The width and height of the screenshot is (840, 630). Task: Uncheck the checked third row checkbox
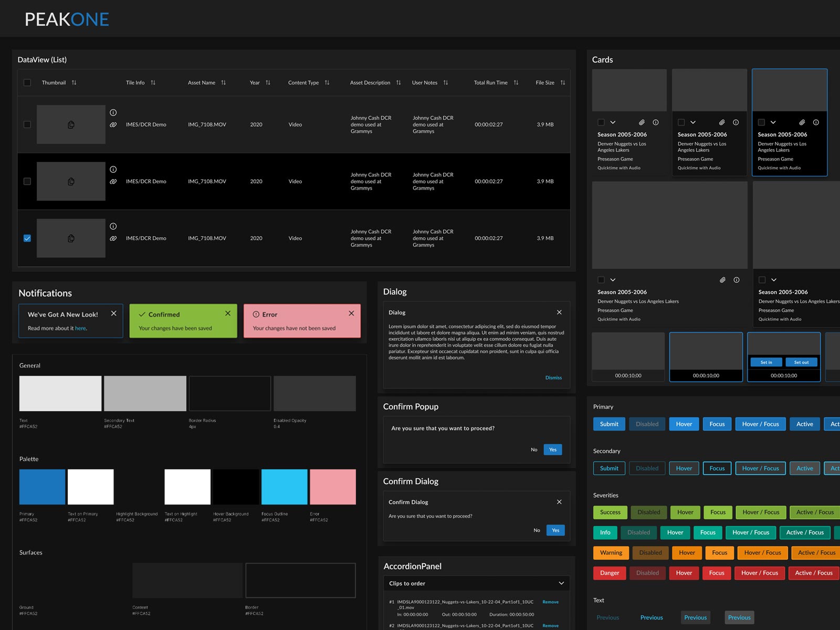pos(27,238)
